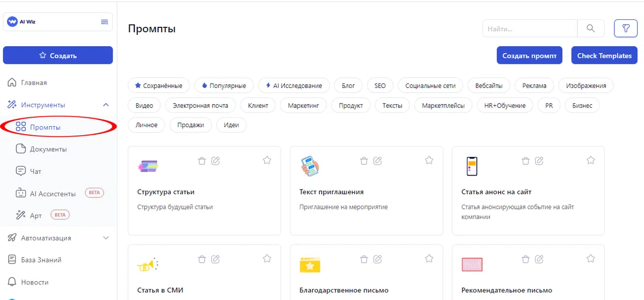The image size is (644, 300).
Task: Edit the Благодарственное письмо prompt
Action: (377, 259)
